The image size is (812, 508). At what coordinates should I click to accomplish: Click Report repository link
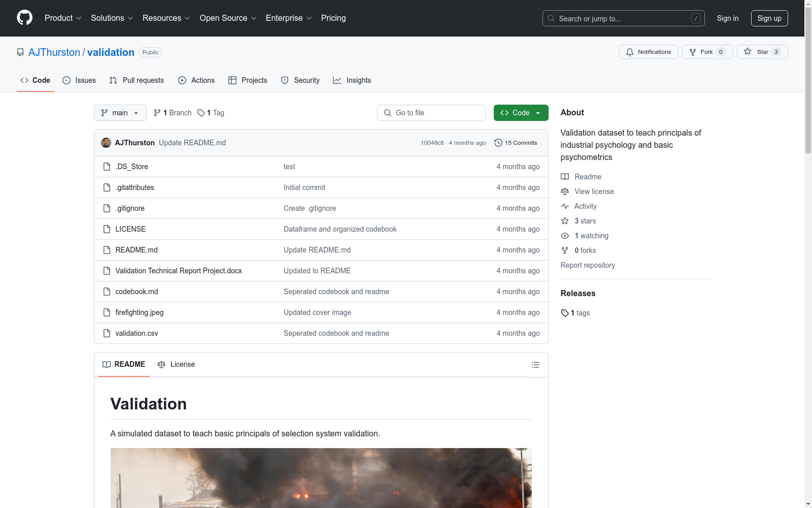(x=588, y=265)
